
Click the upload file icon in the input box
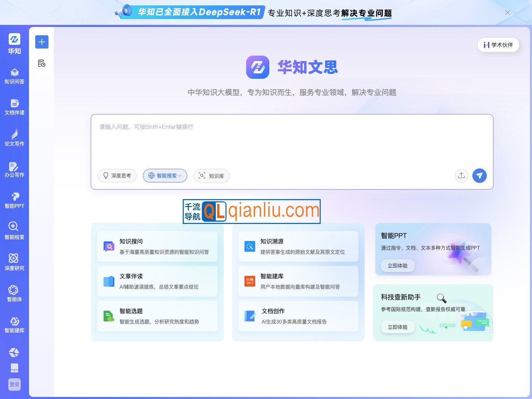click(461, 175)
